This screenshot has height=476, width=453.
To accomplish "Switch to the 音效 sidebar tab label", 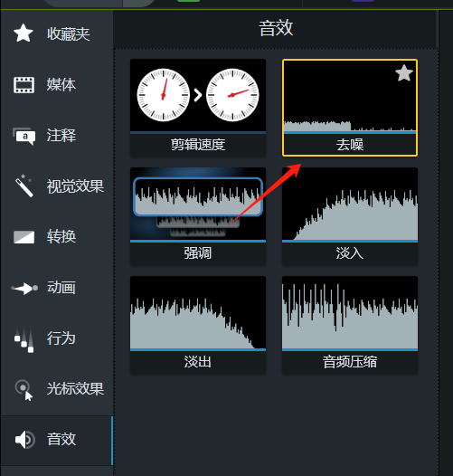I will (61, 439).
